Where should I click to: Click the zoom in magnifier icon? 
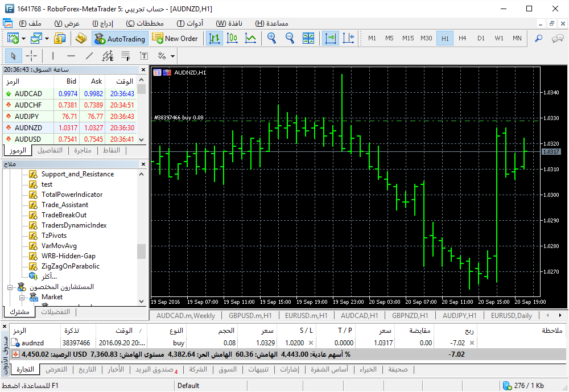pyautogui.click(x=271, y=38)
